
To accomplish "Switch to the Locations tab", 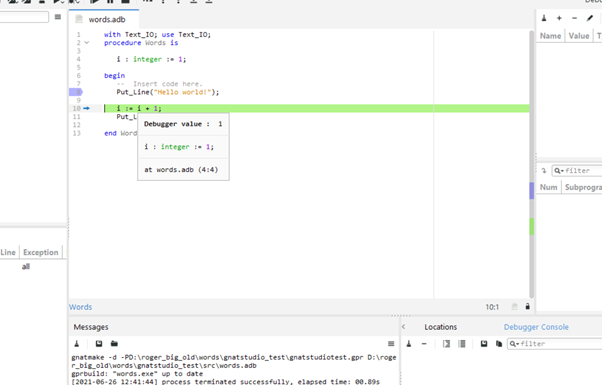I will click(x=440, y=327).
